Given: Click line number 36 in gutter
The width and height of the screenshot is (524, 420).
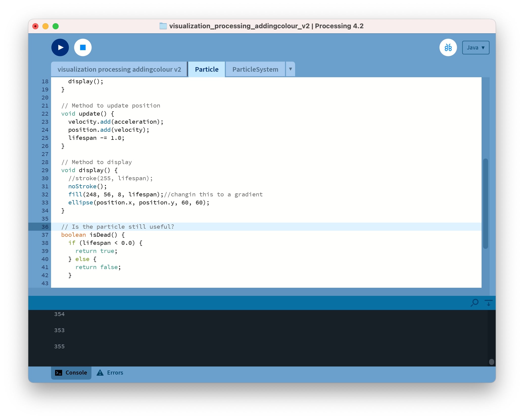Looking at the screenshot, I should point(45,227).
